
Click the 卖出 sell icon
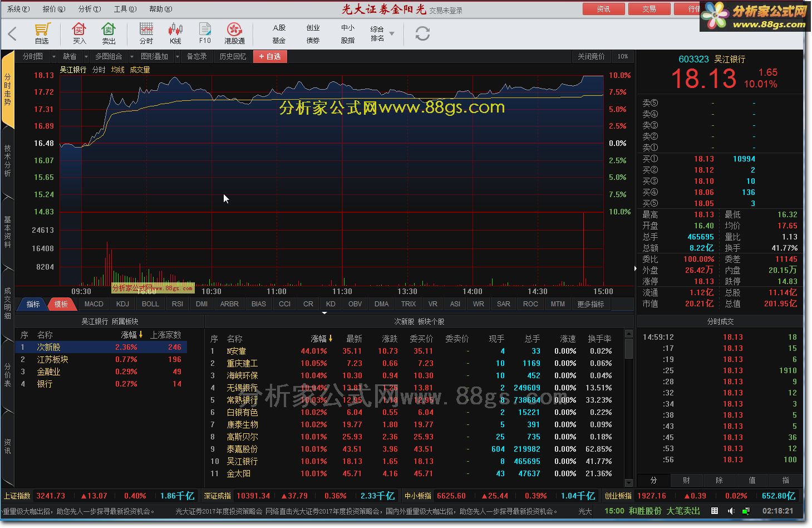[109, 33]
